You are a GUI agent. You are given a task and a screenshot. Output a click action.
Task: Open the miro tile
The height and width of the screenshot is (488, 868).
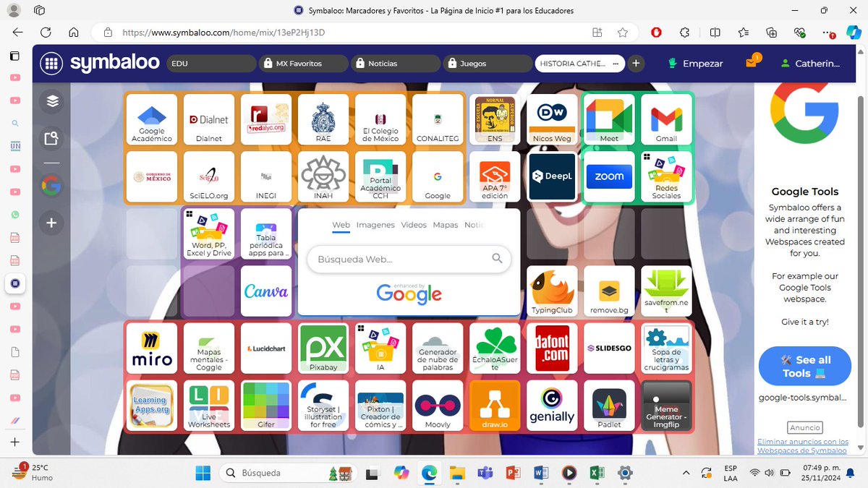click(x=152, y=348)
